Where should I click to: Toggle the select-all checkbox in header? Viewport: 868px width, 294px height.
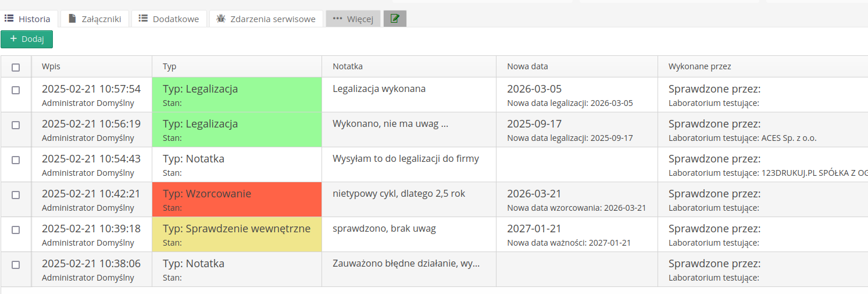coord(16,67)
